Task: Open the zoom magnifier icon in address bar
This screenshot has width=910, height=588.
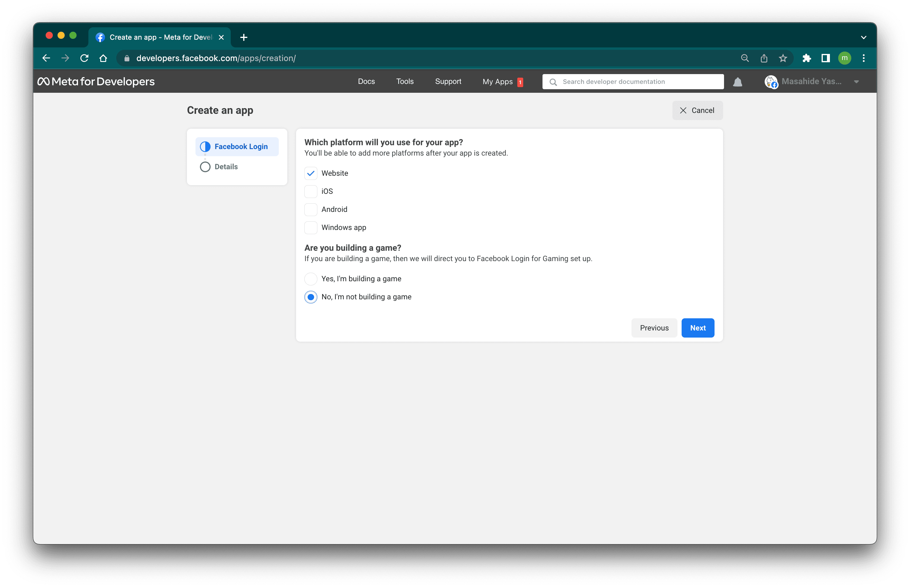Action: (x=744, y=58)
